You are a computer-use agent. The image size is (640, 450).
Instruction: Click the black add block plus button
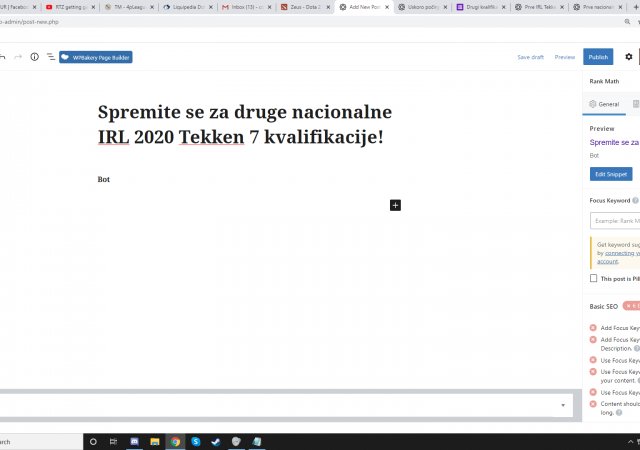395,205
